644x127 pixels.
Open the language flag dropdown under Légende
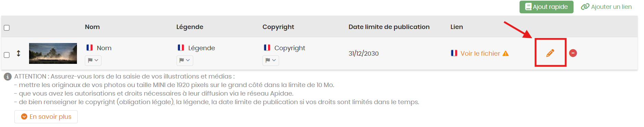pos(185,60)
